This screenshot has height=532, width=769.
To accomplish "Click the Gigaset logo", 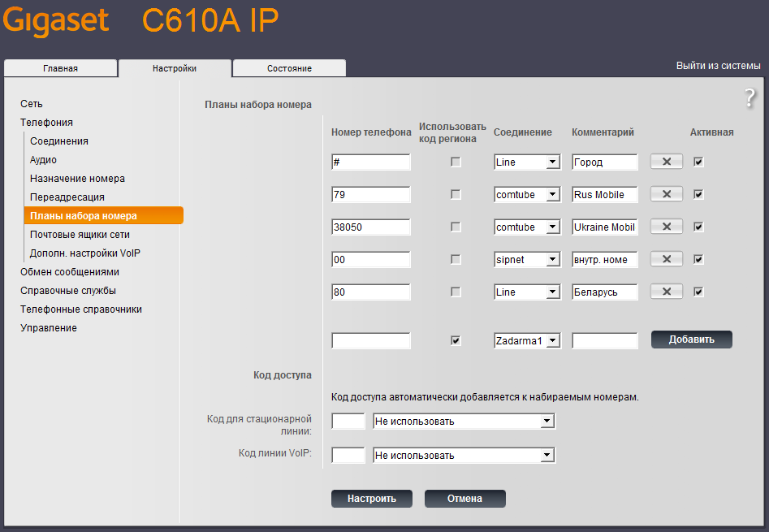I will tap(55, 20).
